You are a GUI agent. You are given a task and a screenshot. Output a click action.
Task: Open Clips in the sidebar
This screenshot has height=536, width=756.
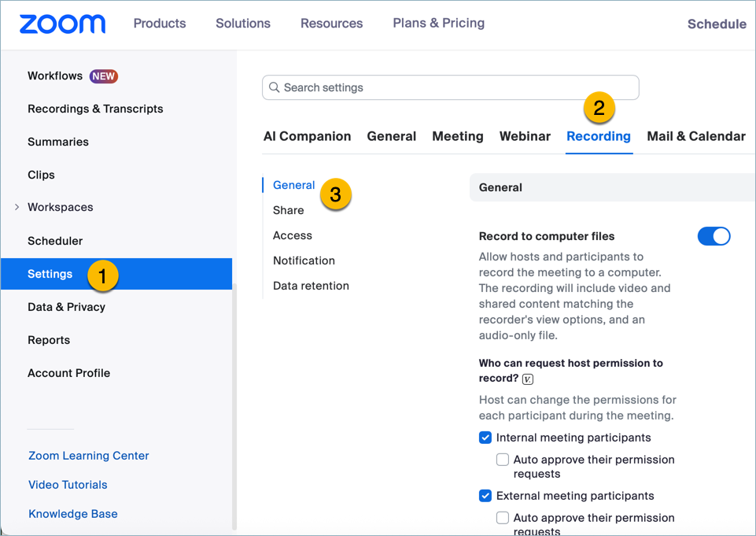click(x=41, y=175)
